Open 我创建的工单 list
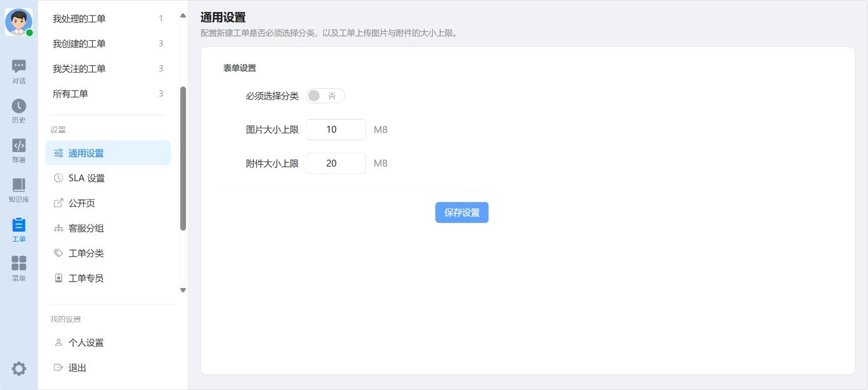Screen dimensions: 868x390 click(108, 44)
